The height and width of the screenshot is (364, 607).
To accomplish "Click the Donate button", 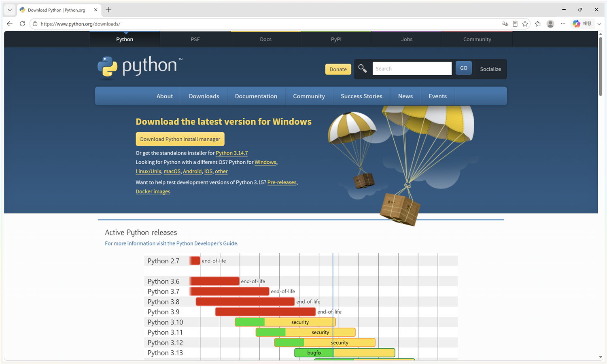I will 338,69.
